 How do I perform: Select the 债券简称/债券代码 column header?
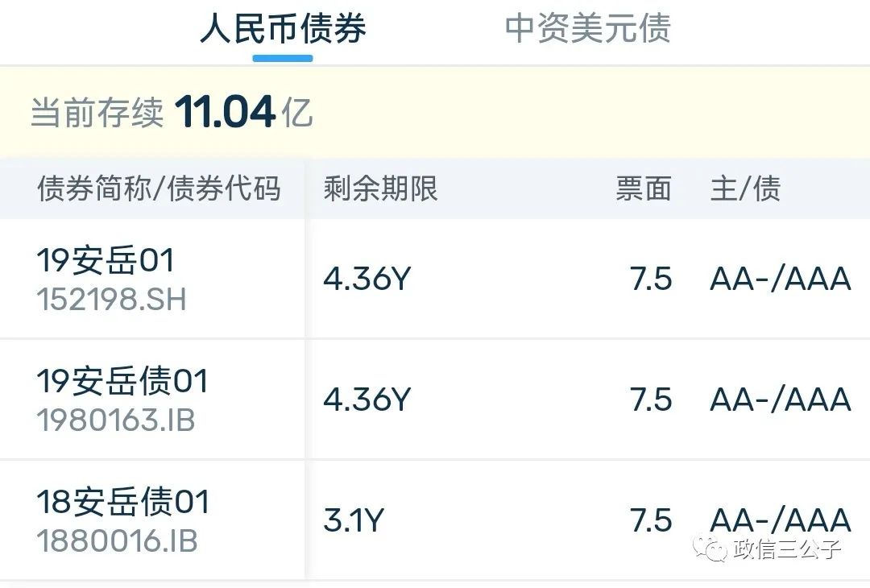tap(159, 188)
